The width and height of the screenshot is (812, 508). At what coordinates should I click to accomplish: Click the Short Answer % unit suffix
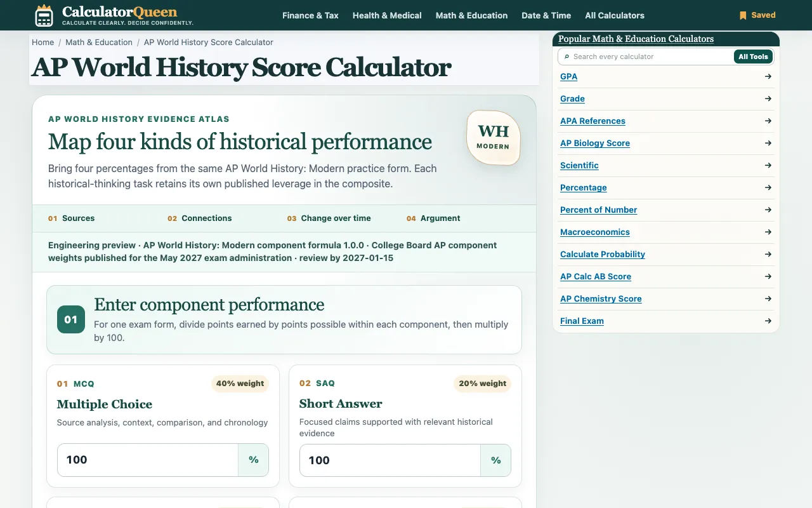pos(496,460)
